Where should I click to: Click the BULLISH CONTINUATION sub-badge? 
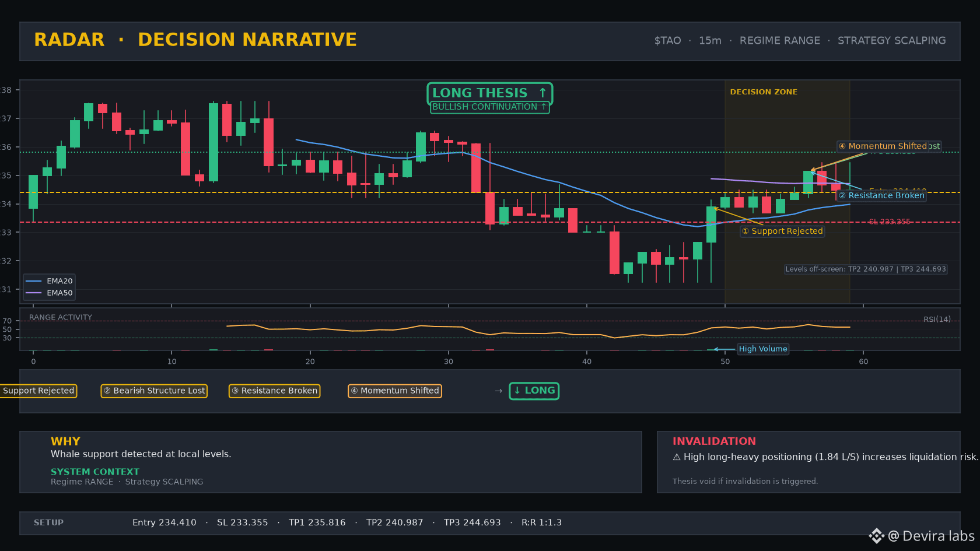[489, 107]
